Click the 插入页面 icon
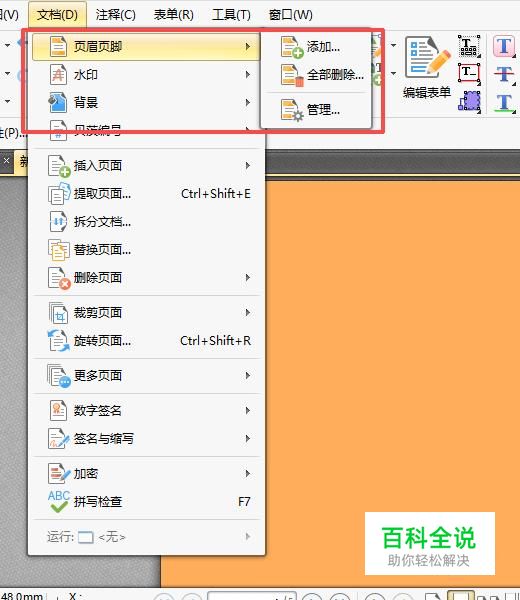The height and width of the screenshot is (600, 520). 59,166
